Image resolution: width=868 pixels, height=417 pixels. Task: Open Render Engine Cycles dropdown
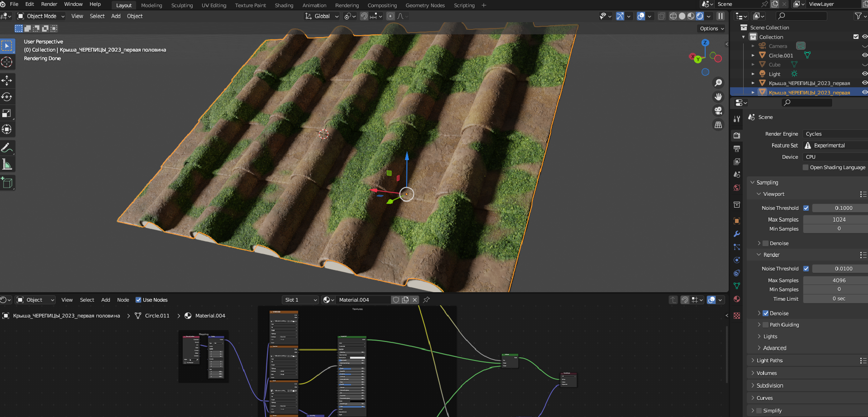(x=835, y=134)
